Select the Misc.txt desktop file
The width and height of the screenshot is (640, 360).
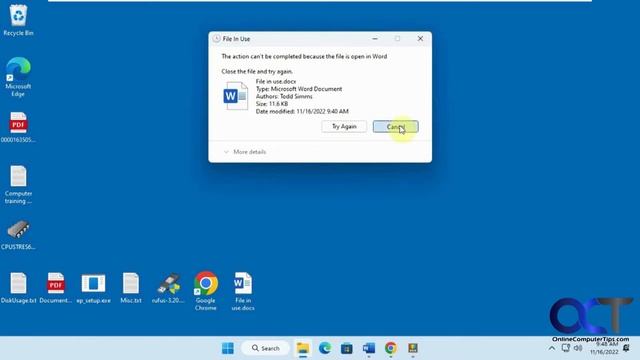(x=131, y=288)
